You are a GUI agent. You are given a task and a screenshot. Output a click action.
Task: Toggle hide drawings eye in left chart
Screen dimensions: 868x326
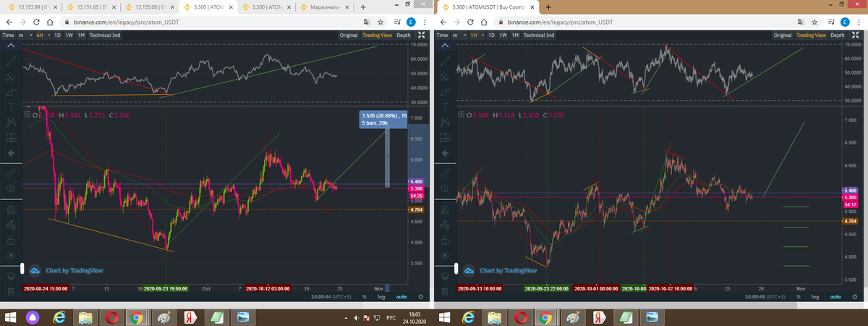[10, 256]
